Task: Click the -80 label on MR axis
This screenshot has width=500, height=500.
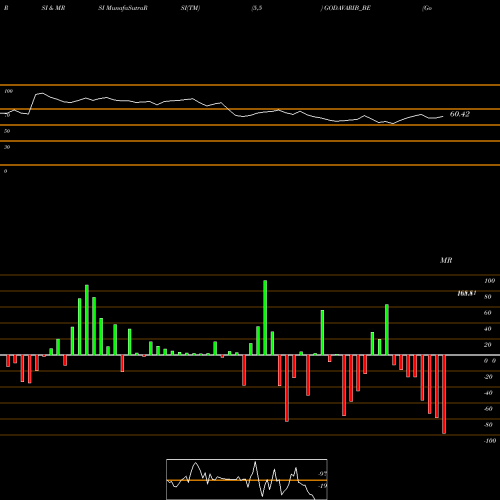Action: (488, 425)
